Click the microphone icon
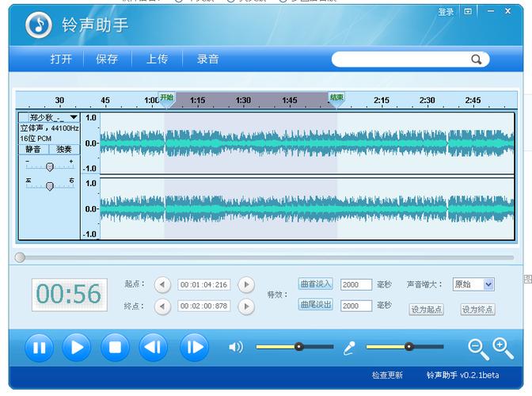This screenshot has height=396, width=532. point(349,348)
